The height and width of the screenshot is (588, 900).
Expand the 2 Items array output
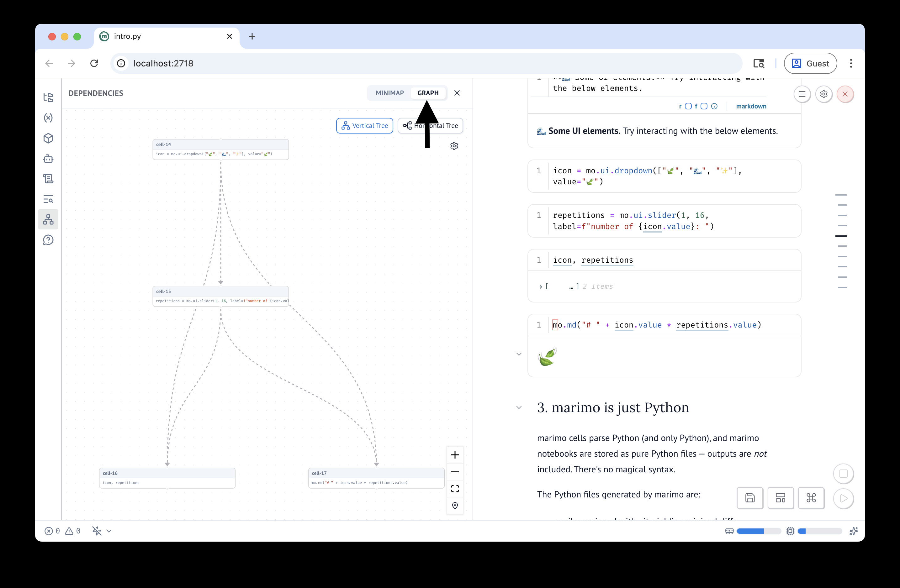click(540, 286)
